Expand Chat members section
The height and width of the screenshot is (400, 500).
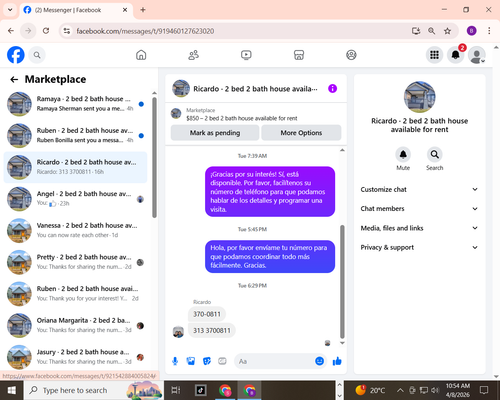tap(419, 209)
